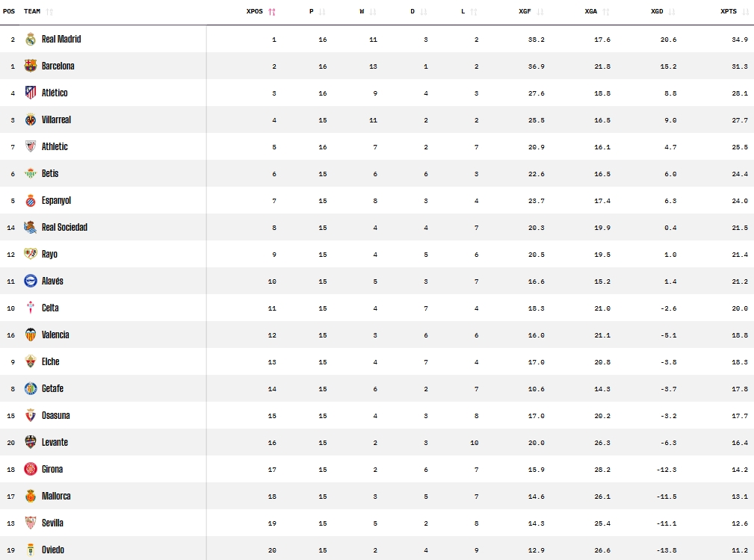Click the Oviedo club crest
This screenshot has width=754, height=560.
[x=30, y=550]
